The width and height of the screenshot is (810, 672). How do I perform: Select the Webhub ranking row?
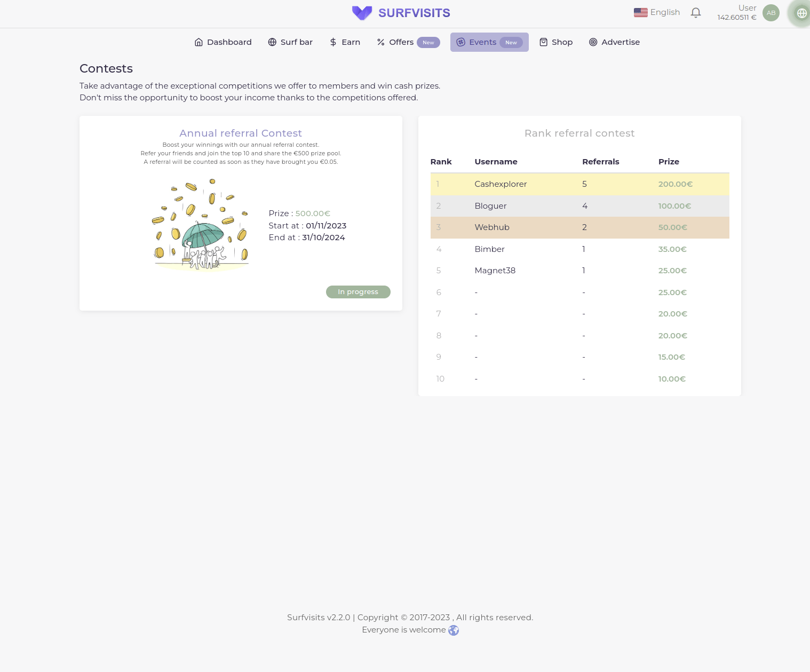tap(579, 227)
